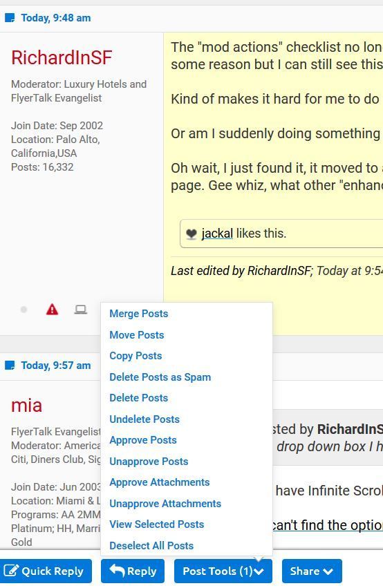Image resolution: width=383 pixels, height=588 pixels.
Task: Click the red warning report icon
Action: pos(52,310)
